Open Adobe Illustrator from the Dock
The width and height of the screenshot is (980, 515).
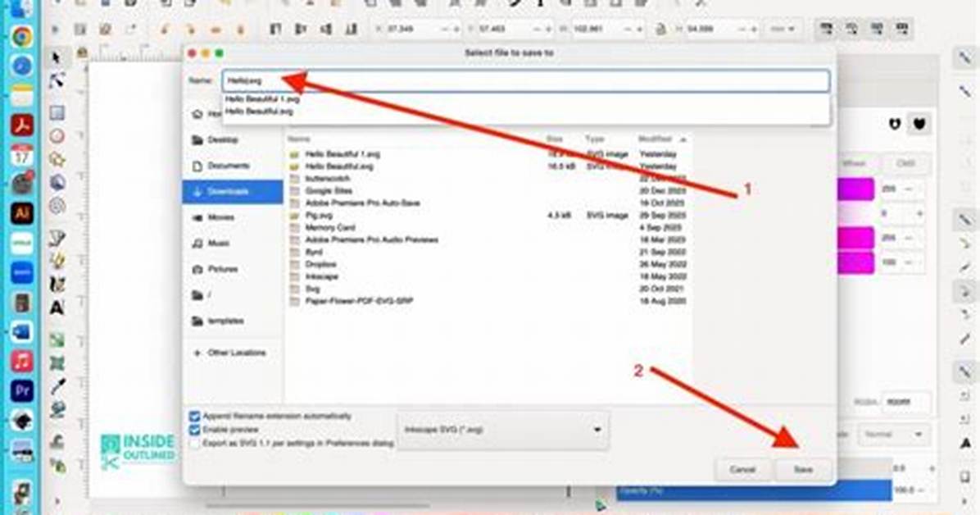tap(22, 213)
